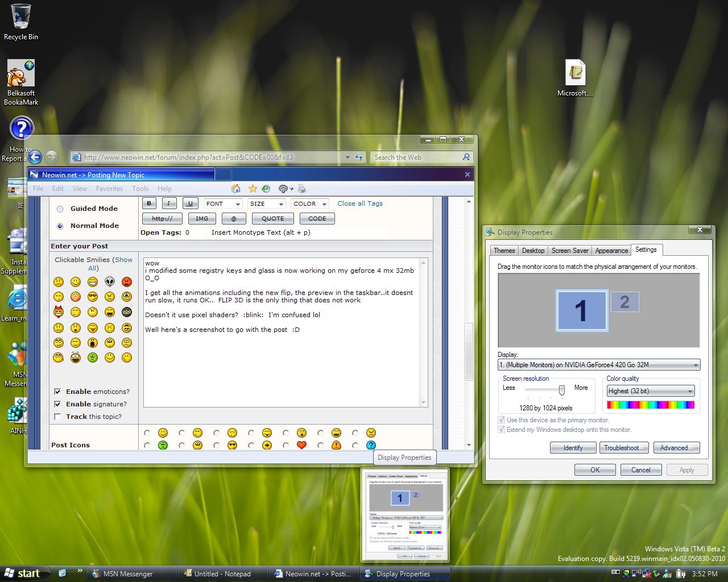Select the Guided Mode radio button
Image resolution: width=728 pixels, height=582 pixels.
click(x=60, y=209)
